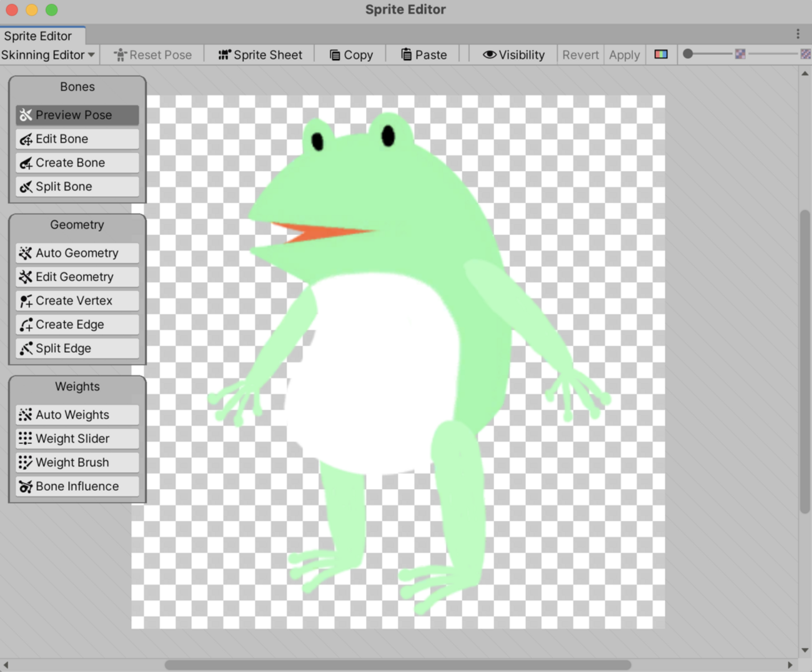Open the Skinning Editor dropdown
The width and height of the screenshot is (812, 672).
pos(48,55)
